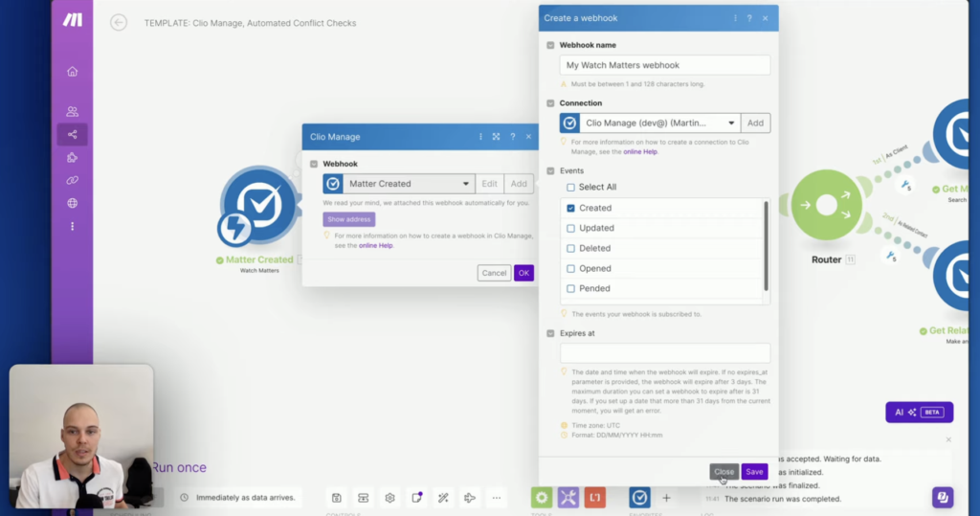Click wrench filter icon on 2nd route

click(890, 256)
